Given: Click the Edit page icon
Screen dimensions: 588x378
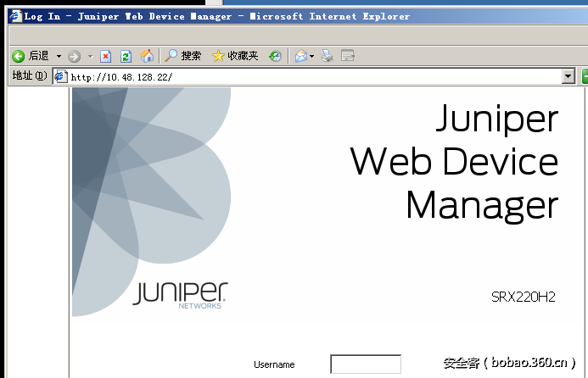Looking at the screenshot, I should [x=348, y=56].
